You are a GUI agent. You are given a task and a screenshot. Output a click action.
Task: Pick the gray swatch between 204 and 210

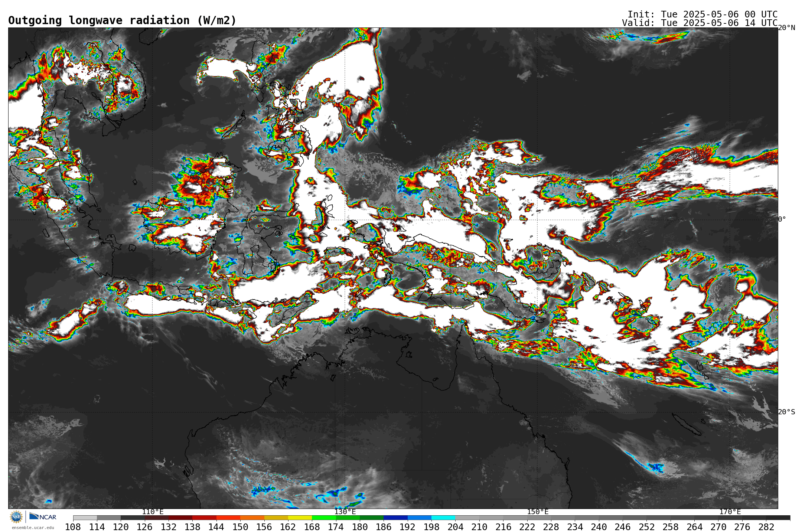coord(467,518)
